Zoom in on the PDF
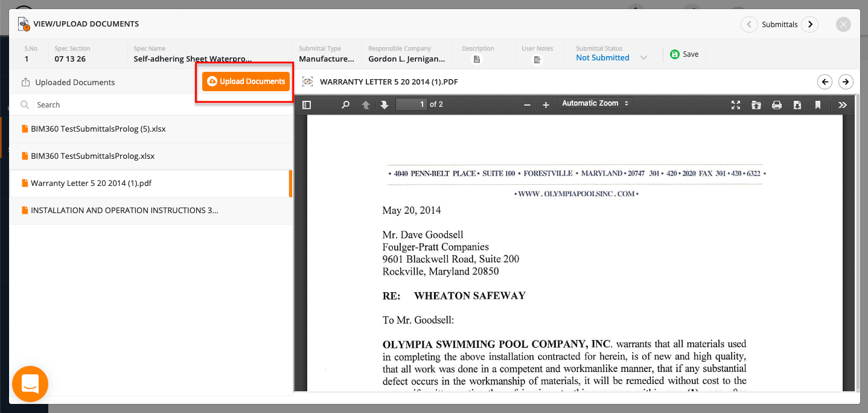The image size is (868, 413). click(x=546, y=105)
